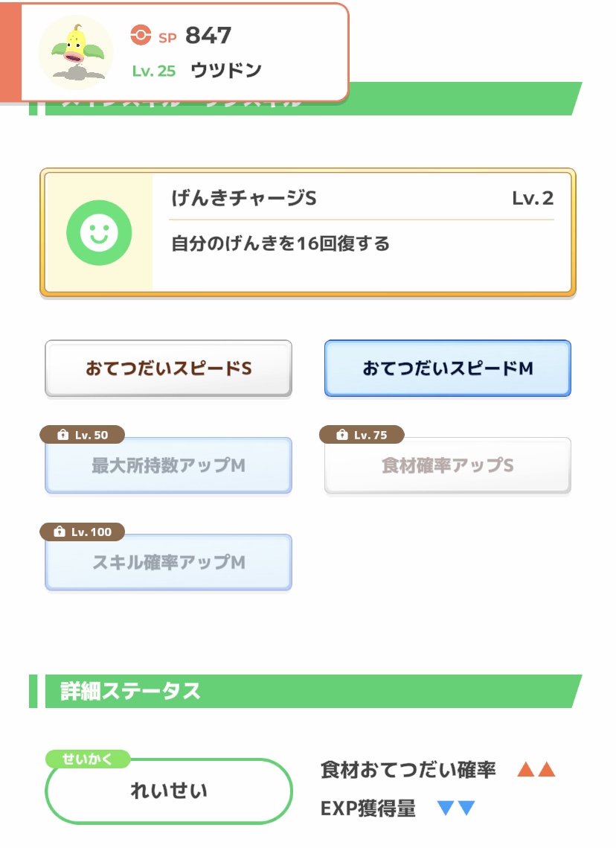Select the おてつだいスピードM sub skill
This screenshot has width=616, height=848.
[x=447, y=369]
